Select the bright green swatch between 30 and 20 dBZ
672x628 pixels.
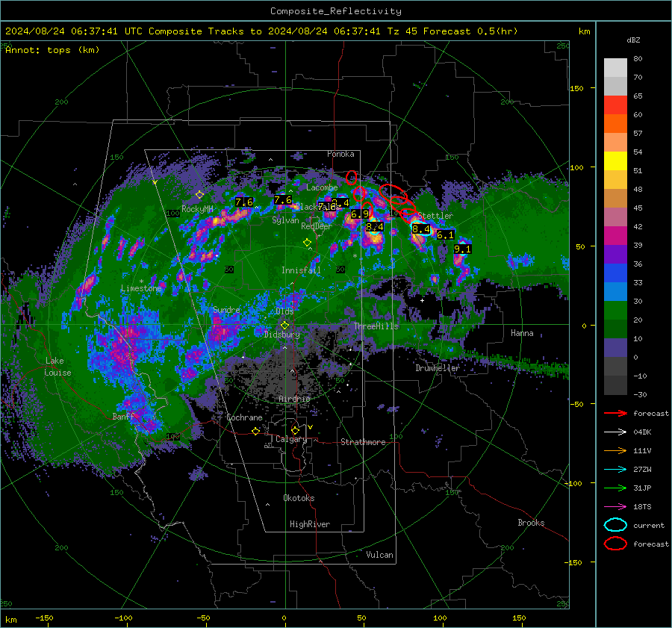615,311
